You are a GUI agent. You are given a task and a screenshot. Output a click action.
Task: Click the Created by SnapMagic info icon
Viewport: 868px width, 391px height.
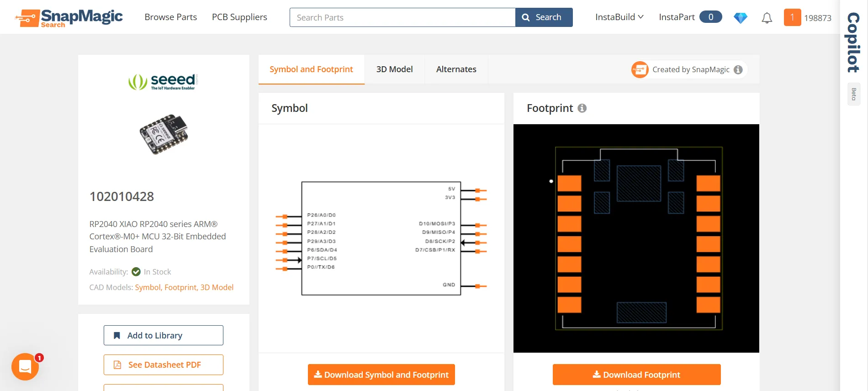point(738,69)
